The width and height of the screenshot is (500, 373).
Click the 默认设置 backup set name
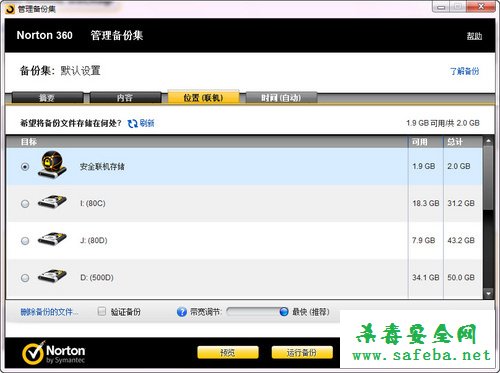point(80,71)
